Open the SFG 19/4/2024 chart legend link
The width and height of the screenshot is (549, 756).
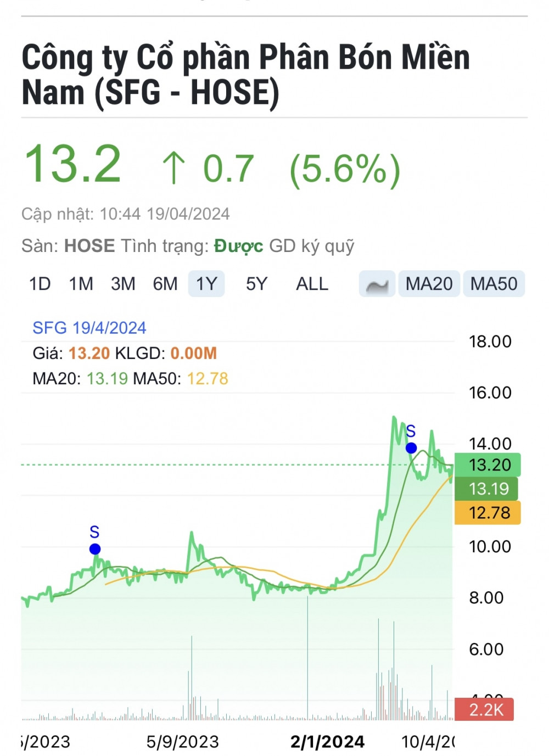89,328
